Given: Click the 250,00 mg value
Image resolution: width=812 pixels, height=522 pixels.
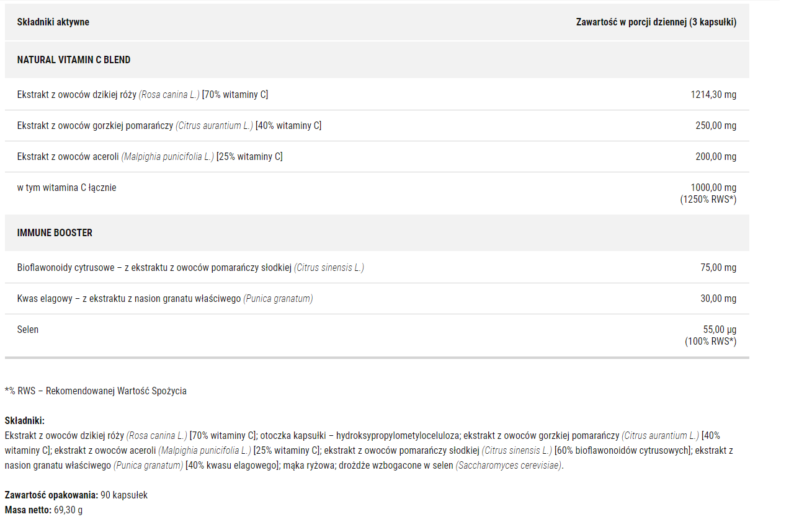Looking at the screenshot, I should [x=716, y=125].
